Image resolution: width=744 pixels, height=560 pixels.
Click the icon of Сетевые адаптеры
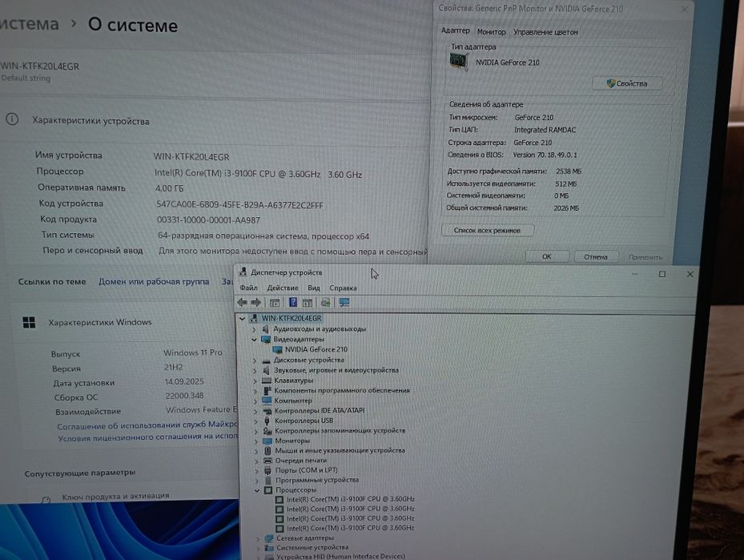point(270,538)
